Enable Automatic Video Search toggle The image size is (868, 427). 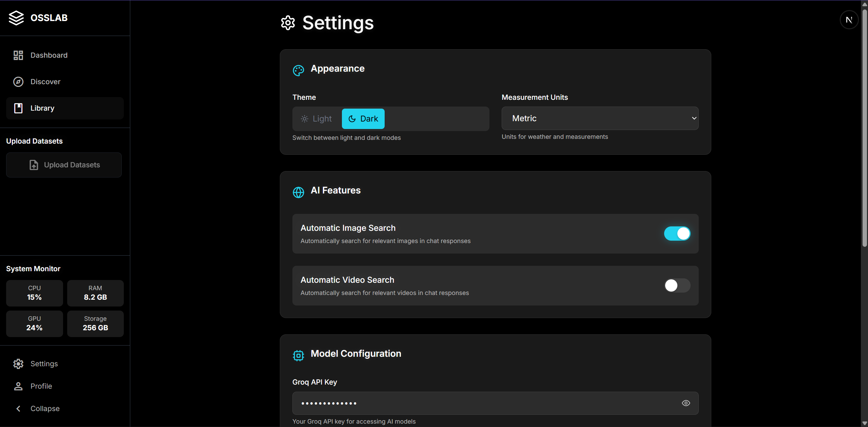[x=677, y=285]
